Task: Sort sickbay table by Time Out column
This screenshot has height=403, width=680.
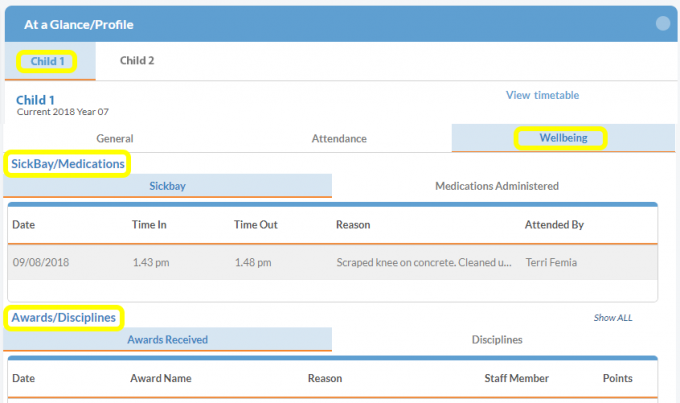Action: coord(255,225)
